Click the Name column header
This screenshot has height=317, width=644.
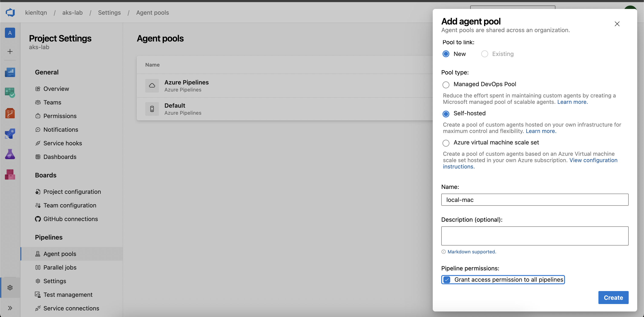click(x=152, y=65)
